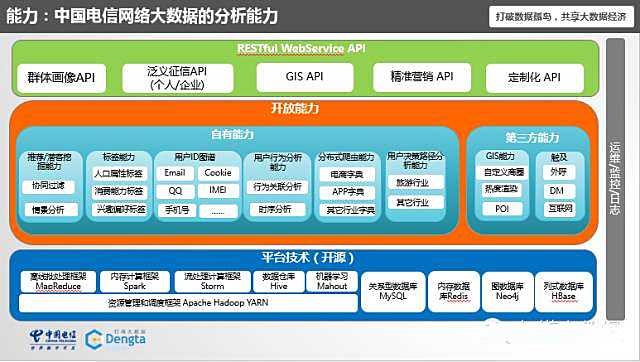Select the MapReduce framework box
This screenshot has width=640, height=362.
(58, 282)
